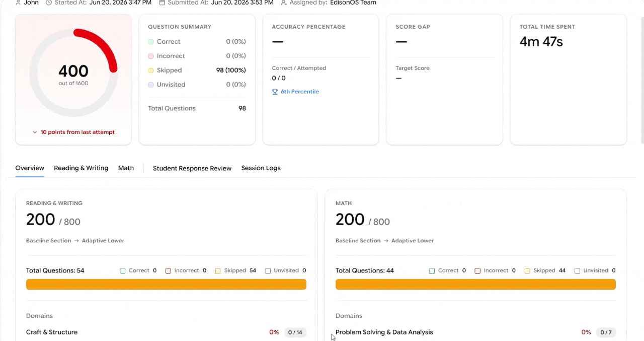Click the yellow Skipped dot in Question Summary
The image size is (644, 341).
click(x=151, y=71)
